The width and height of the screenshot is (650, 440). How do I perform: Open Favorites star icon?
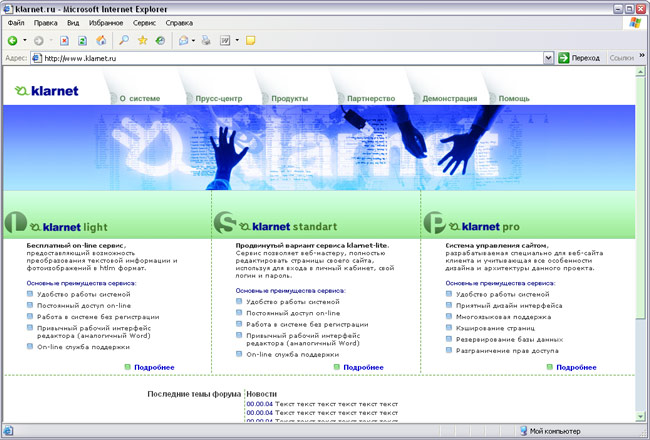pos(142,41)
